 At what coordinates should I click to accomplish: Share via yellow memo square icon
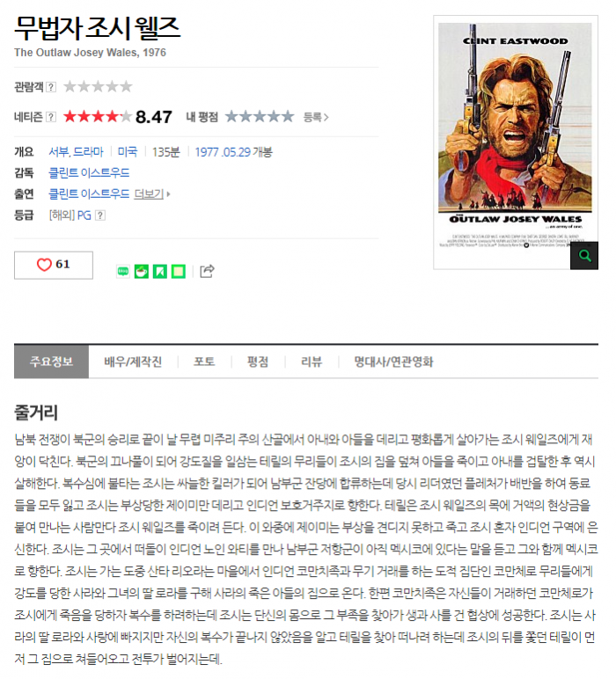tap(179, 272)
